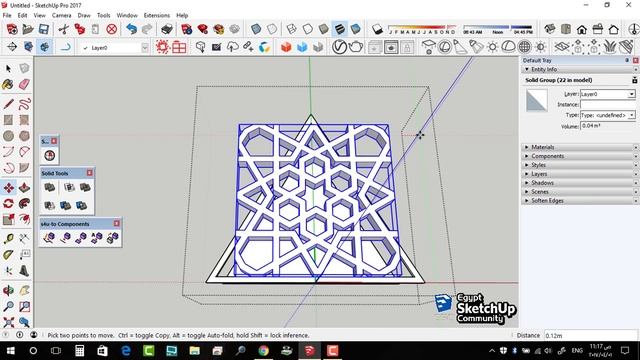Pick the Paint Bucket tool
640x360 pixels.
tap(8, 84)
